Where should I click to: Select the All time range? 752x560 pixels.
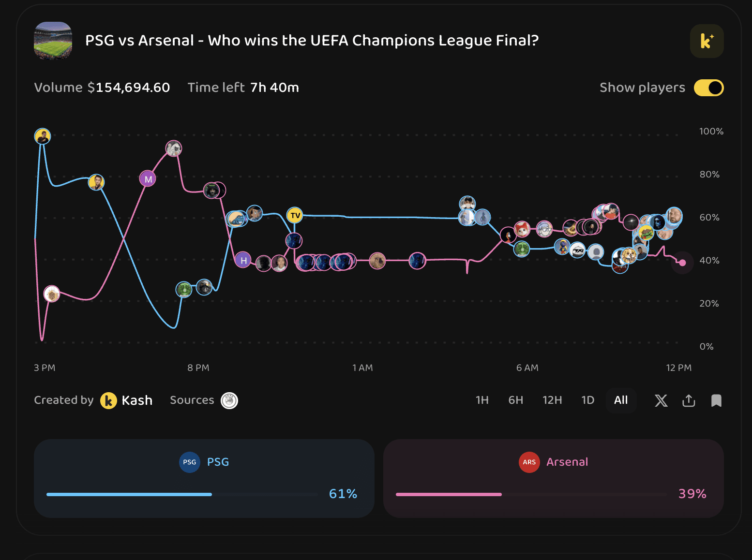621,400
